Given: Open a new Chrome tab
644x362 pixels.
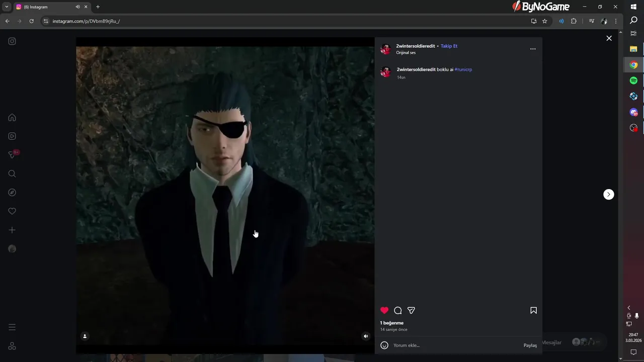Looking at the screenshot, I should (98, 7).
